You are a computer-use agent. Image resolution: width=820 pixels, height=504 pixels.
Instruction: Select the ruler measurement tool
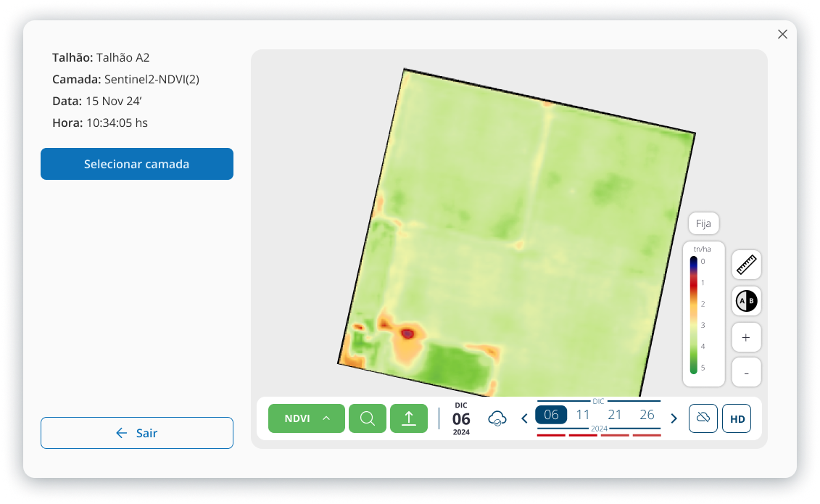(746, 265)
